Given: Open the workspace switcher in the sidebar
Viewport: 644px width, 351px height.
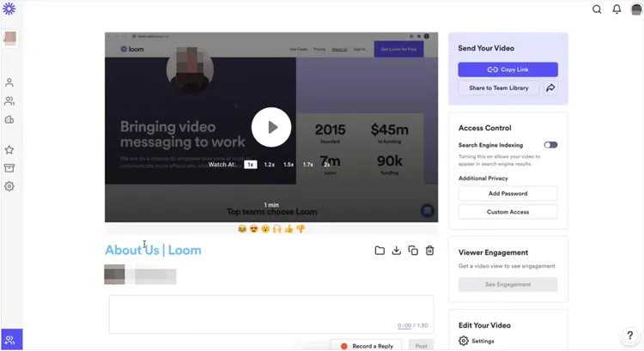Looking at the screenshot, I should click(x=10, y=39).
